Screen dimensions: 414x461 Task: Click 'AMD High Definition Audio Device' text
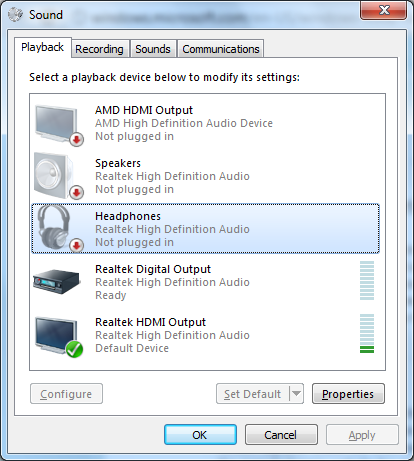[184, 123]
